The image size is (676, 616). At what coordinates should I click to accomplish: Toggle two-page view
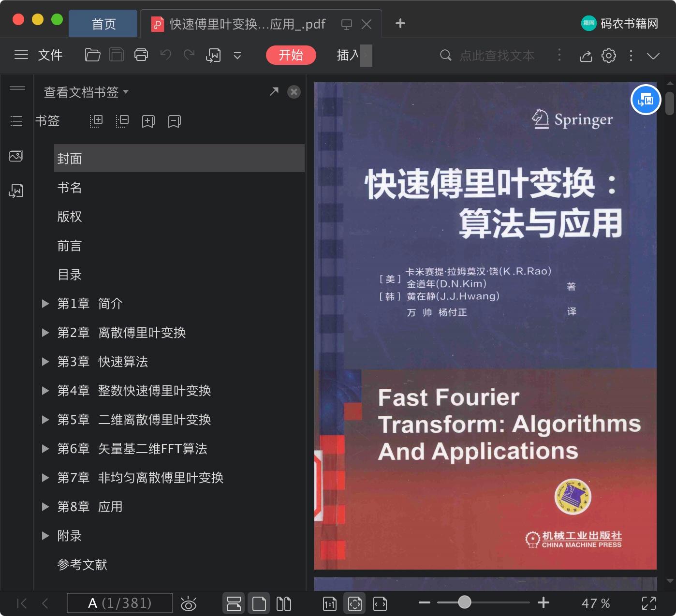[284, 603]
